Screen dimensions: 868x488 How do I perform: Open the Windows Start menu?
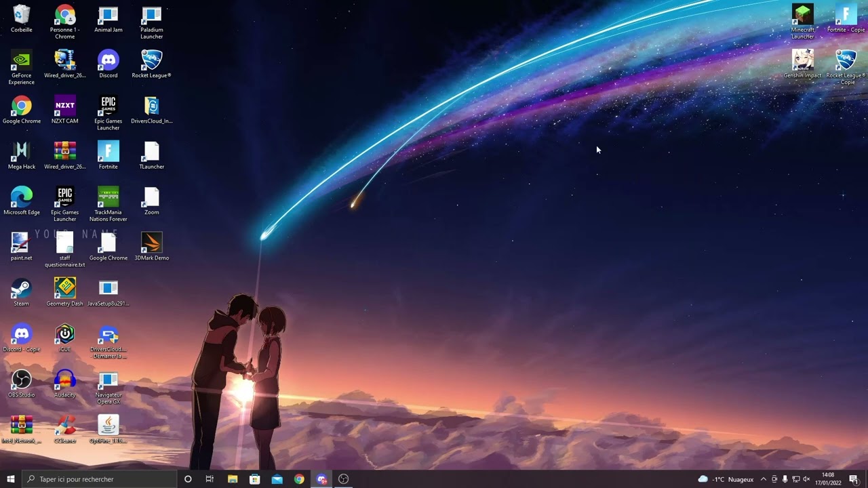tap(11, 479)
